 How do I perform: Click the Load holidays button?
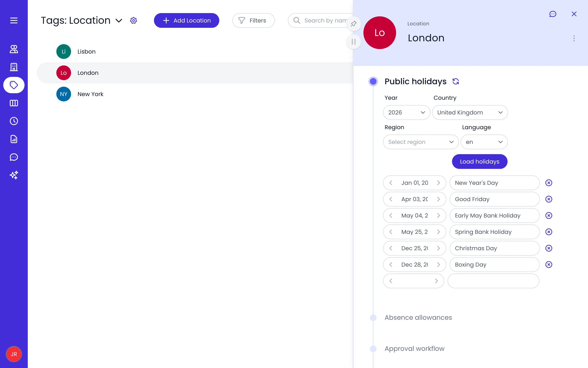(479, 162)
